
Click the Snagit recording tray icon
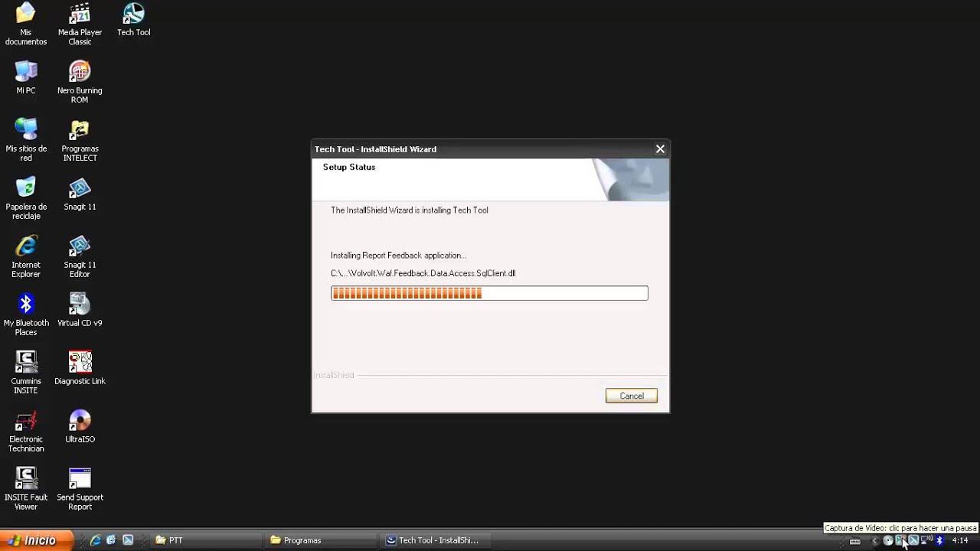[x=900, y=540]
